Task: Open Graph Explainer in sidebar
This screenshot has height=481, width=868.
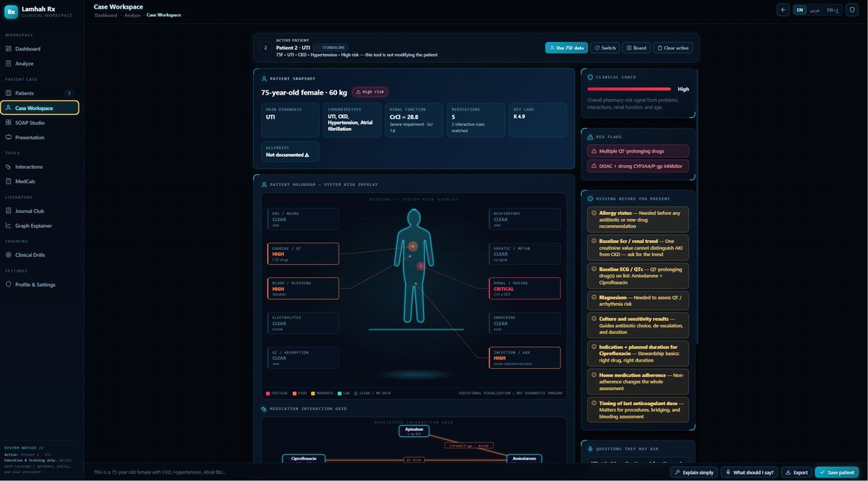Action: 40,226
